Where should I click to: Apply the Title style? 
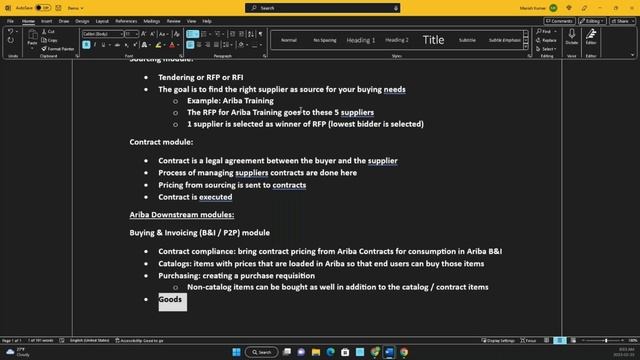tap(433, 40)
